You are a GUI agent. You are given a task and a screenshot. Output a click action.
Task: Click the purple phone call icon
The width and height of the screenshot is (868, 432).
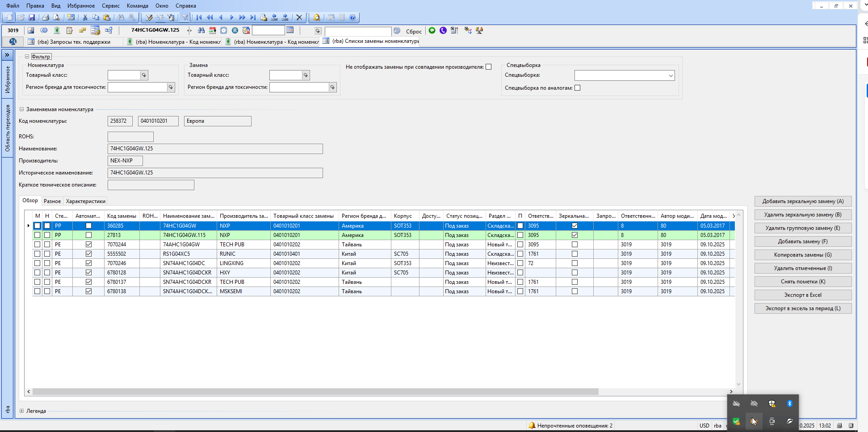pos(443,30)
